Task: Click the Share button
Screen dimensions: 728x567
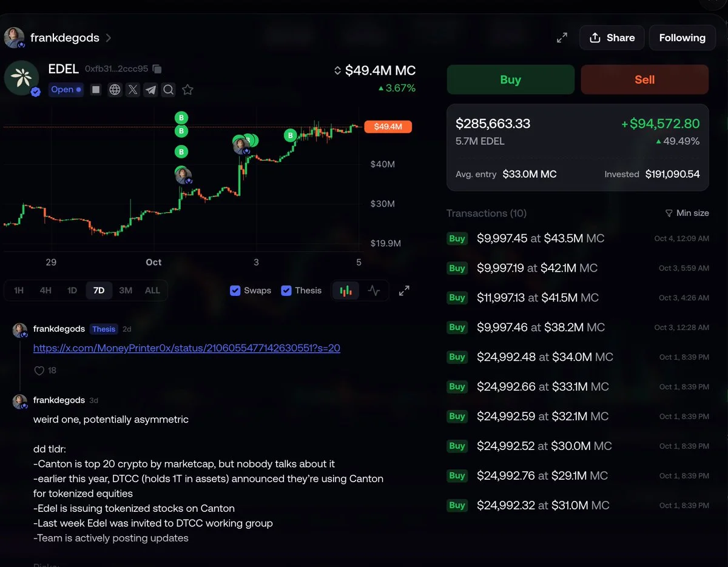Action: pyautogui.click(x=612, y=38)
